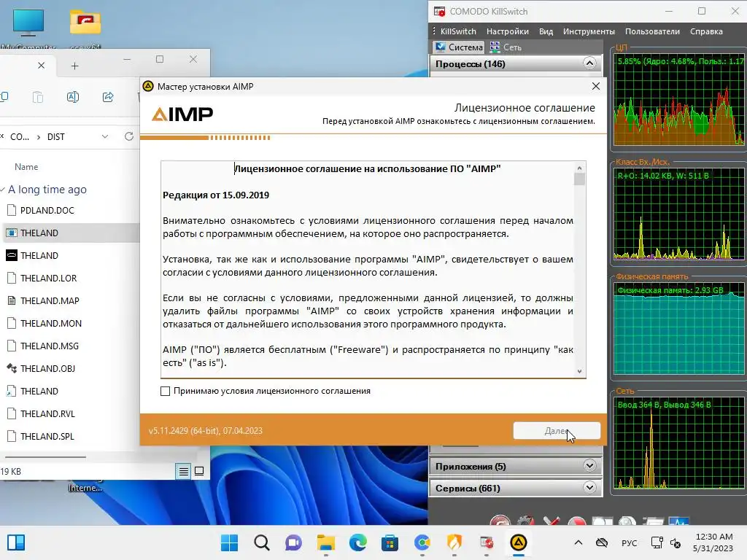The height and width of the screenshot is (560, 747).
Task: Expand the Приложения (5) section
Action: click(589, 466)
